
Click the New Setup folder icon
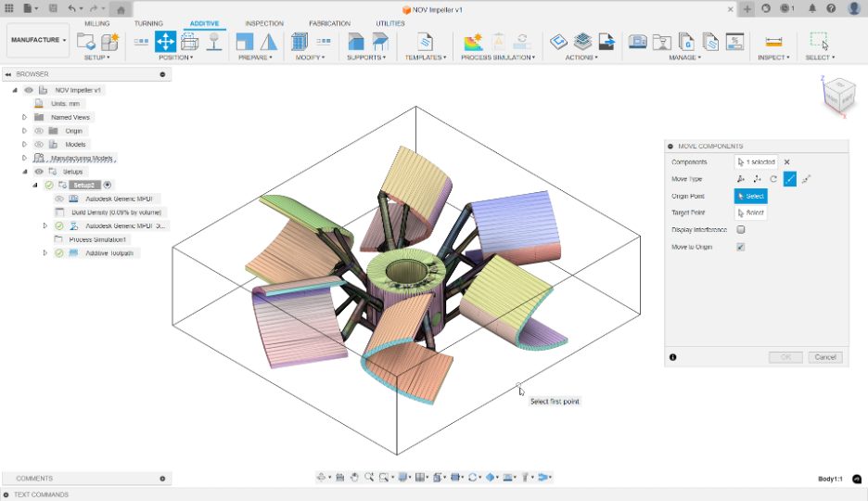[x=86, y=42]
